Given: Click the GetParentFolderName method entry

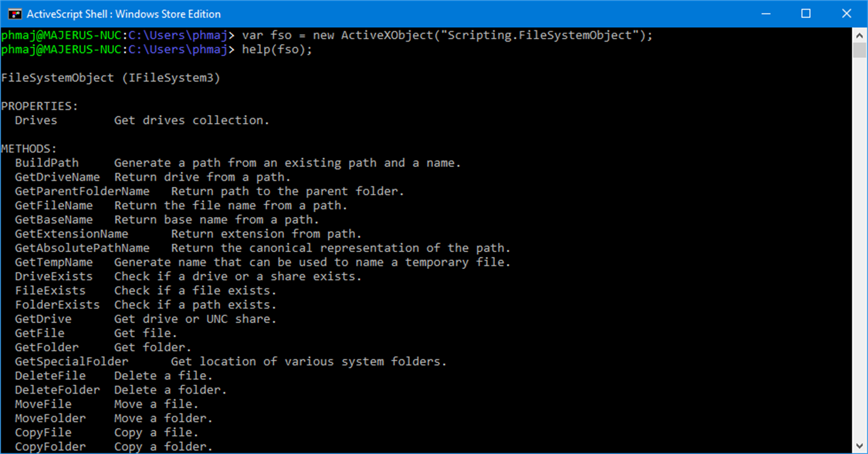Looking at the screenshot, I should click(x=82, y=191).
